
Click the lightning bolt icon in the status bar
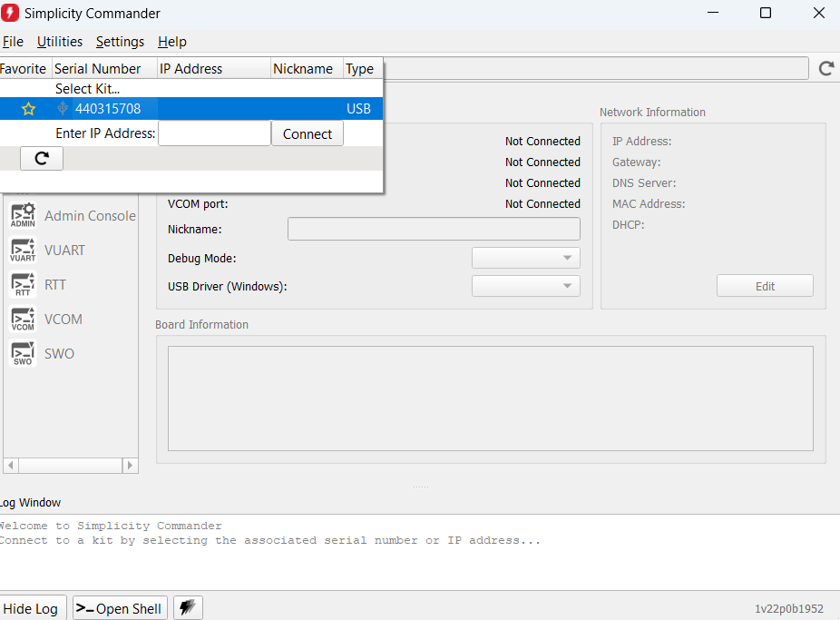pyautogui.click(x=188, y=608)
